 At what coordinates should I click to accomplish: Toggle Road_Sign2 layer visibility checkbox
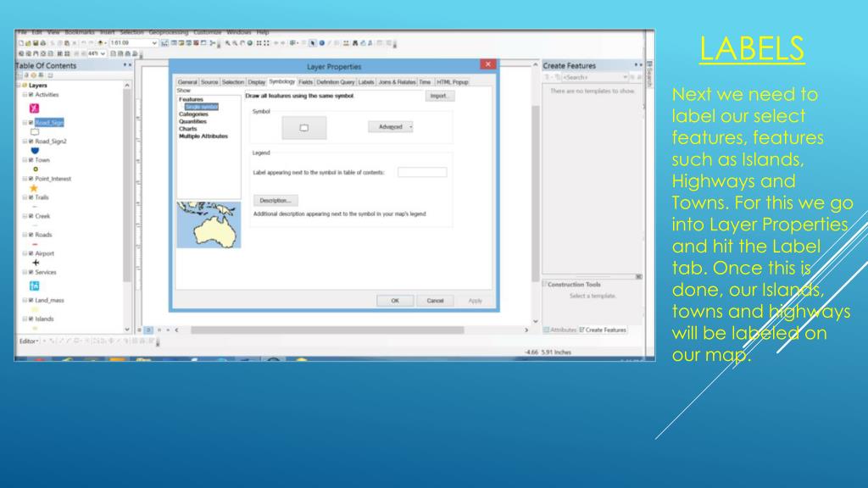coord(31,141)
